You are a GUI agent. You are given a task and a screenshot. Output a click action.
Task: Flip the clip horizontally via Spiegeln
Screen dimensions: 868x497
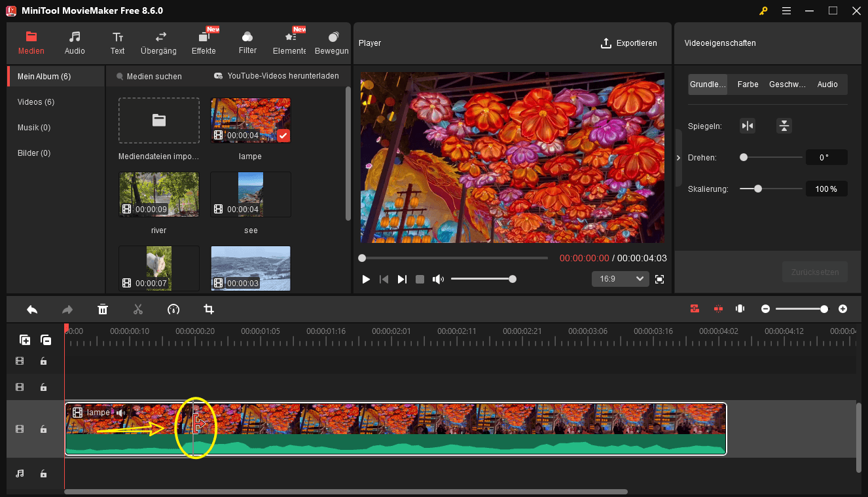748,125
